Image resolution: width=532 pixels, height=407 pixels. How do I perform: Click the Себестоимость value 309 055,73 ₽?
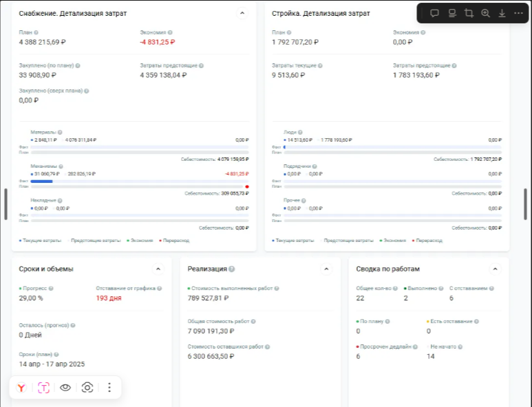235,193
